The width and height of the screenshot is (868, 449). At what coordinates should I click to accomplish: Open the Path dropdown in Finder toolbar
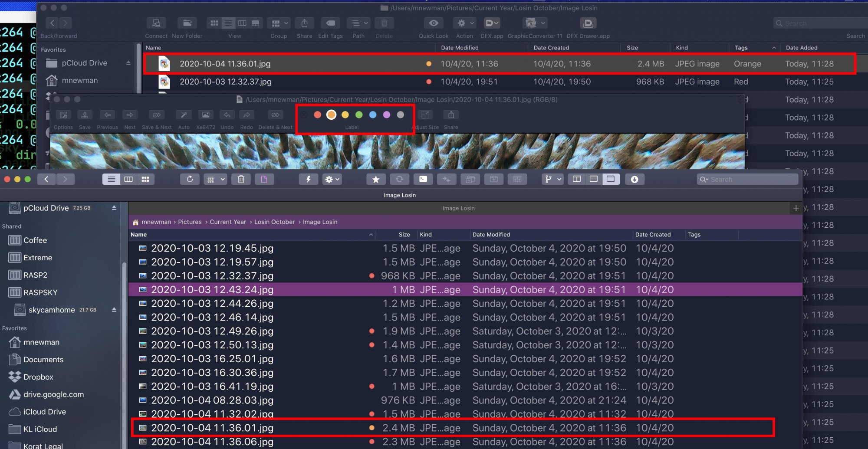(359, 23)
